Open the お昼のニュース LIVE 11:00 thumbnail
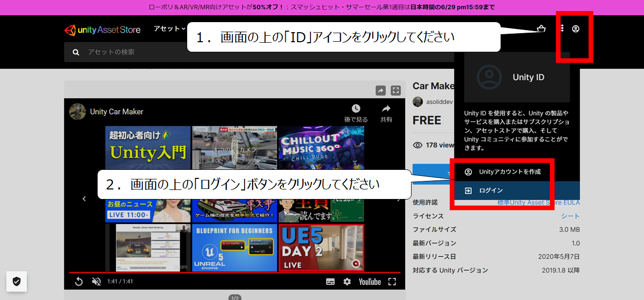The height and width of the screenshot is (300, 644). point(148,211)
